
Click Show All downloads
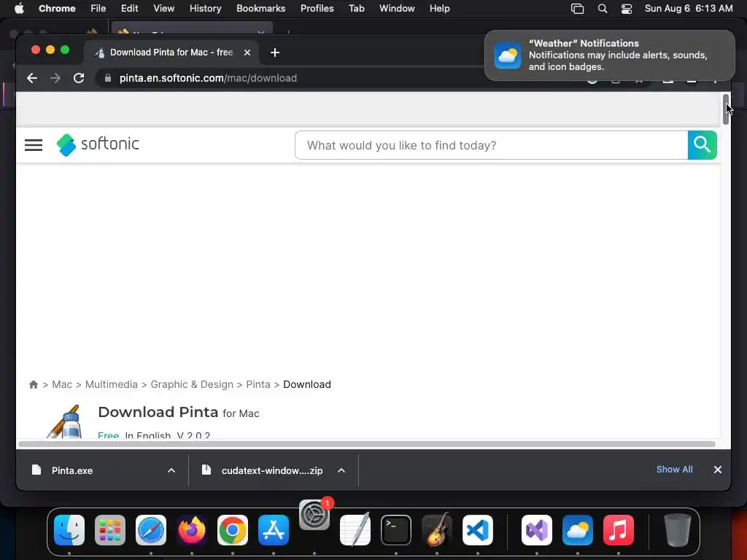[x=675, y=470]
